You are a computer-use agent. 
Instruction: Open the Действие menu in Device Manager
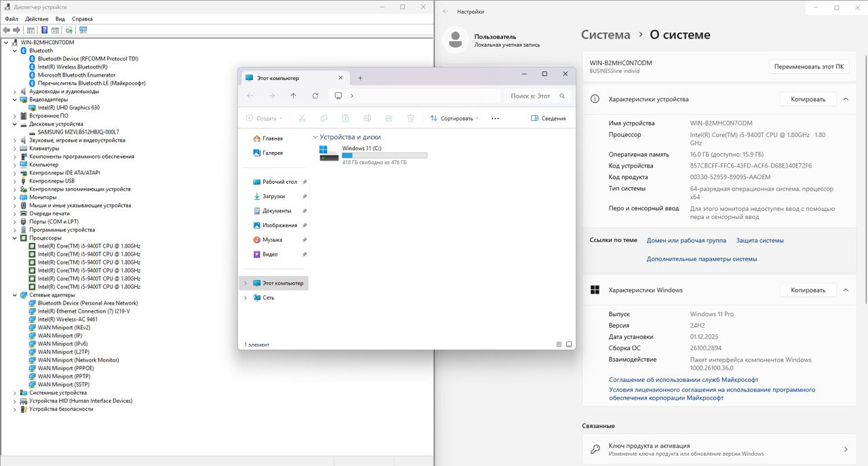click(37, 19)
